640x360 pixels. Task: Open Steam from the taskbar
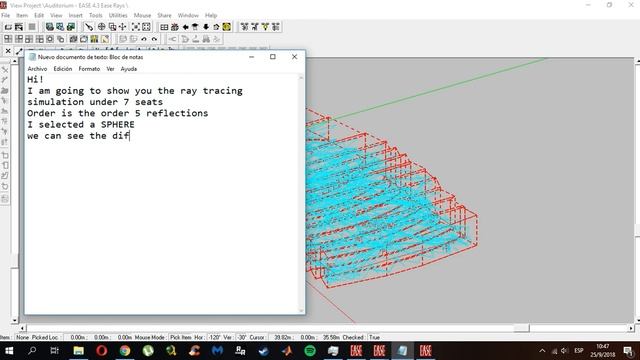264,351
